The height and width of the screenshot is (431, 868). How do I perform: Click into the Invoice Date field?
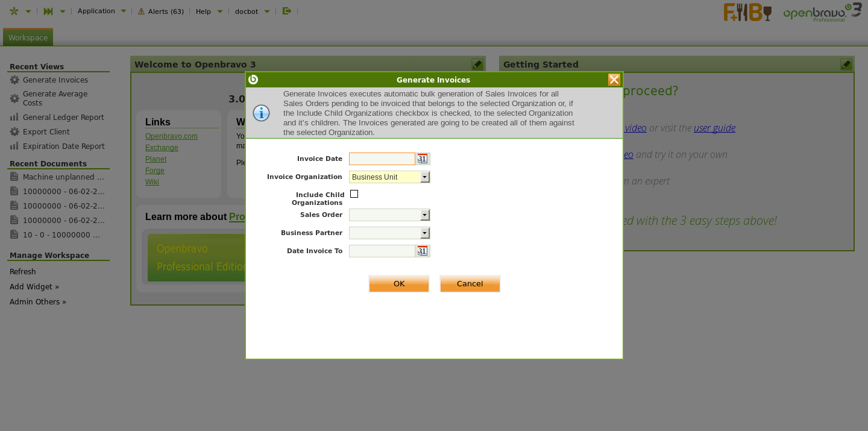pyautogui.click(x=382, y=159)
